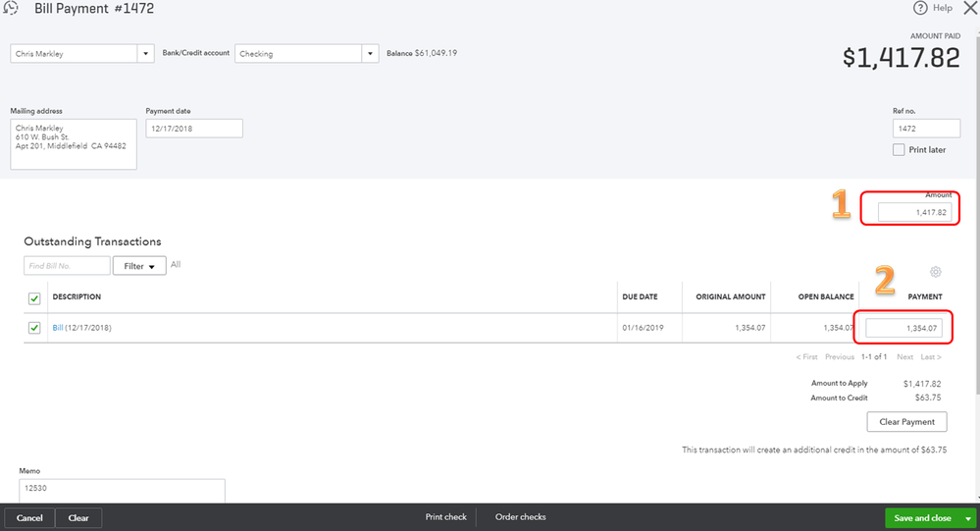This screenshot has width=980, height=531.
Task: Go to First page link
Action: (807, 357)
